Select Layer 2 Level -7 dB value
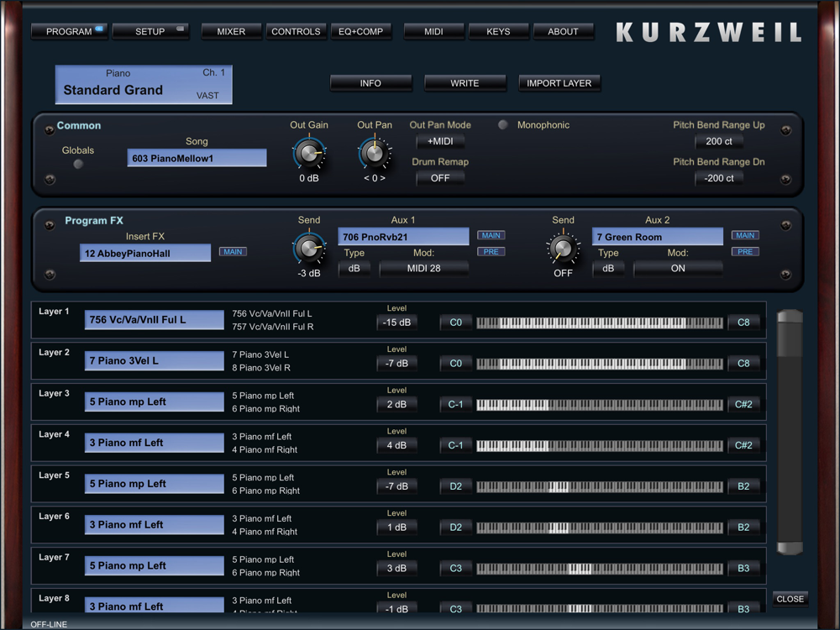Screen dimensions: 840x630 click(x=396, y=364)
